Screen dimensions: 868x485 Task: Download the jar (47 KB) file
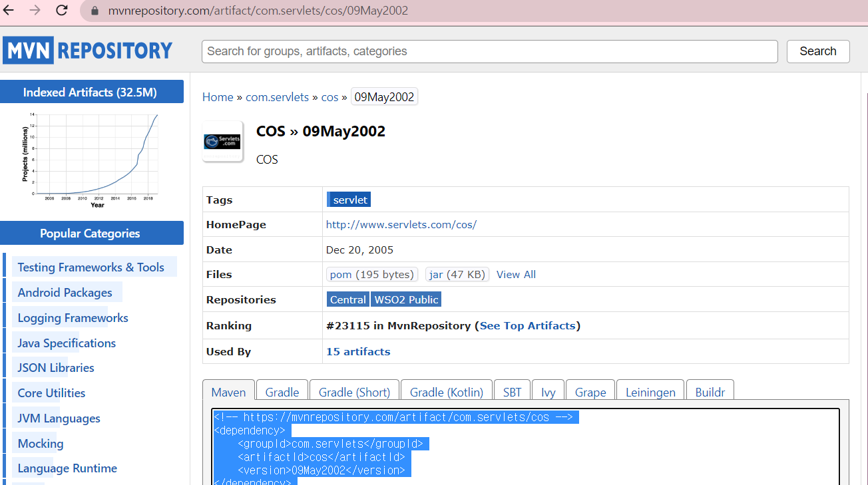point(457,274)
